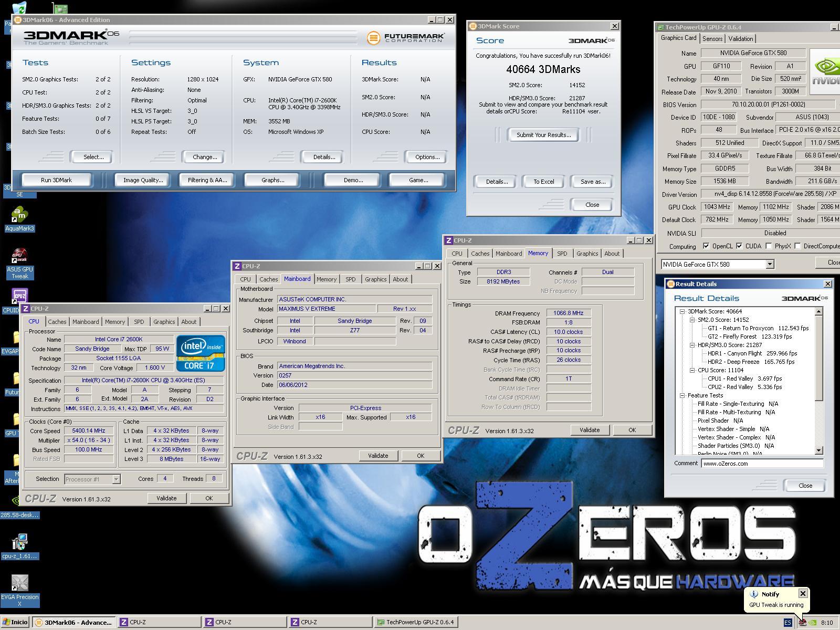Viewport: 840px width, 630px height.
Task: Open Image Quality button in 3DMark06
Action: click(x=143, y=180)
